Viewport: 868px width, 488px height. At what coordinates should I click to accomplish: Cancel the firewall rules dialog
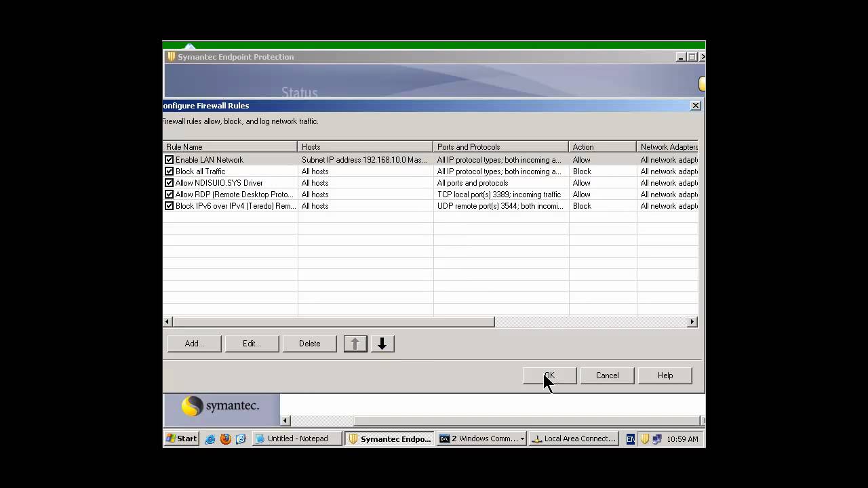click(607, 375)
